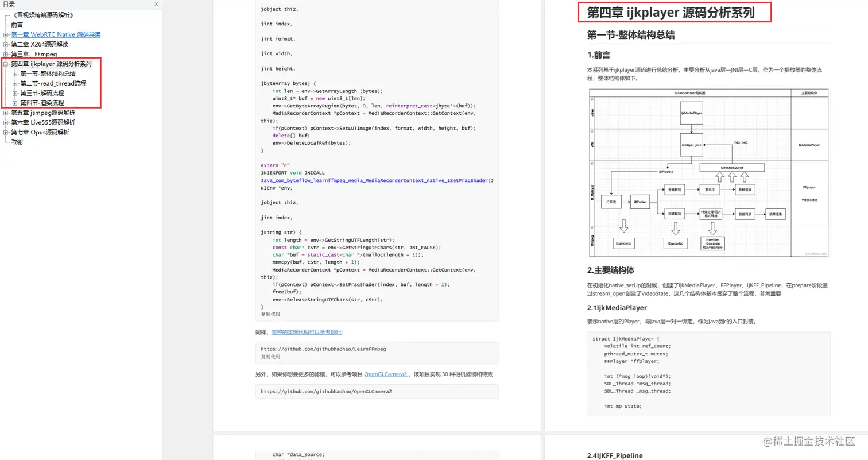Click the libavformat box in the diagram
The image size is (868, 460).
point(623,243)
